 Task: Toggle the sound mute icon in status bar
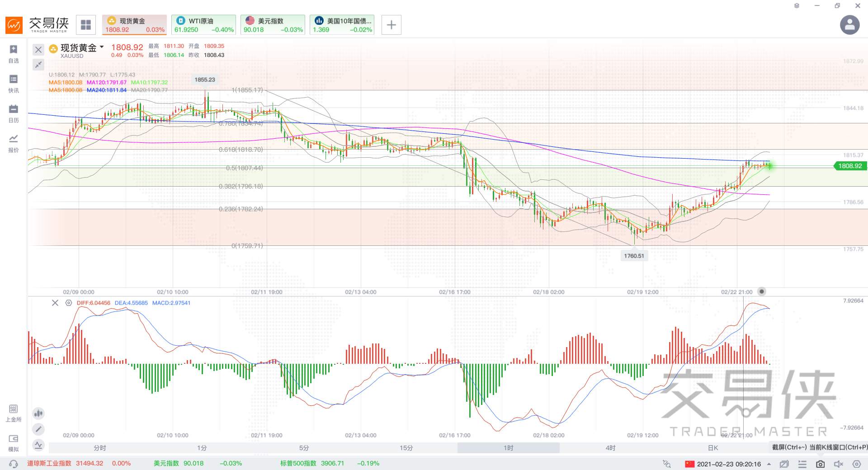[839, 464]
